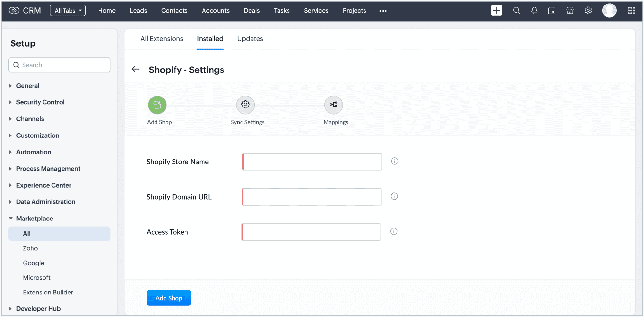Open Extension Builder in the sidebar
644x317 pixels.
(x=48, y=292)
